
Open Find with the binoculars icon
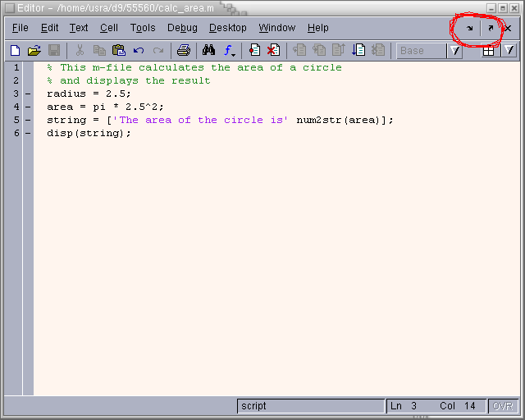coord(208,50)
